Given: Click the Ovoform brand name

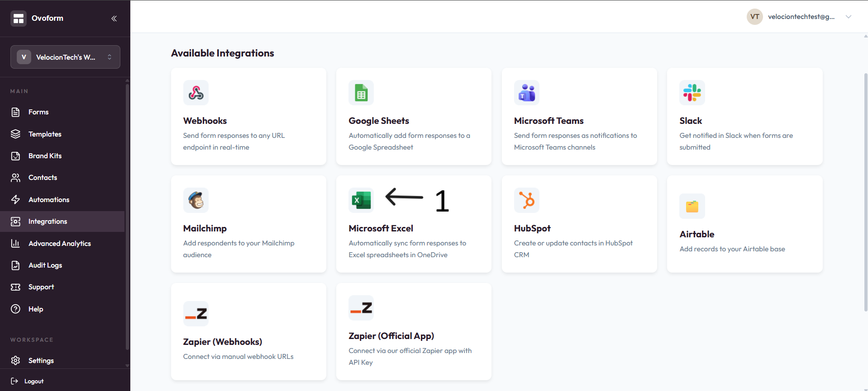Looking at the screenshot, I should (x=48, y=18).
